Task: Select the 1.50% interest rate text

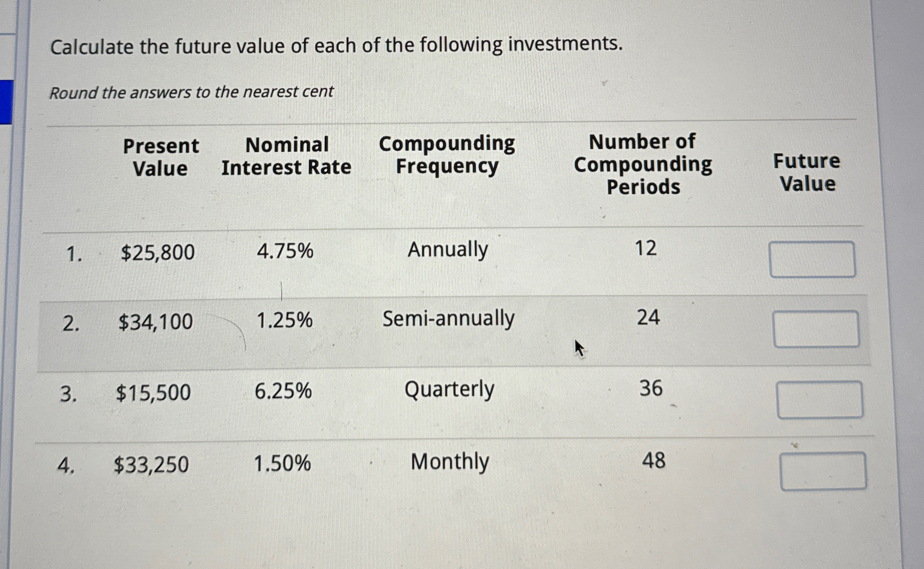Action: pyautogui.click(x=282, y=463)
